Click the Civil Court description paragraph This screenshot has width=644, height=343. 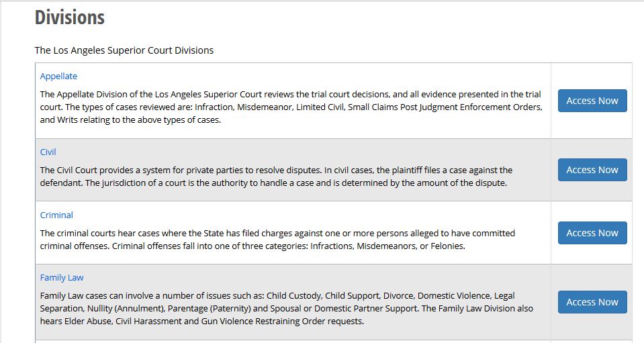[275, 177]
